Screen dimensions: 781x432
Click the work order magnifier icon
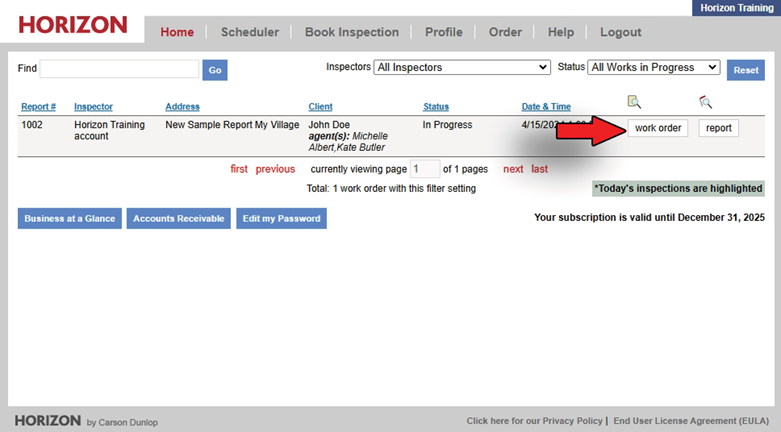pos(634,102)
